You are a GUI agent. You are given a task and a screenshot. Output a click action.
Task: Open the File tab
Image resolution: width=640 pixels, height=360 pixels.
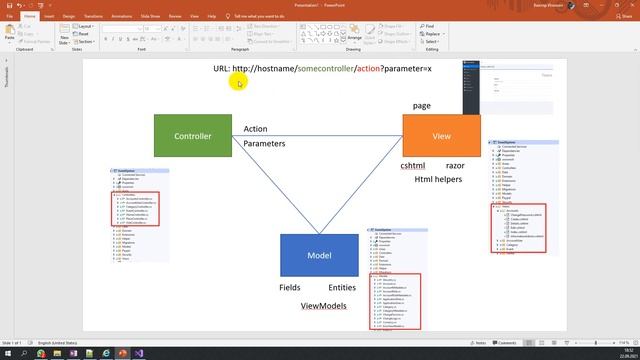point(9,16)
